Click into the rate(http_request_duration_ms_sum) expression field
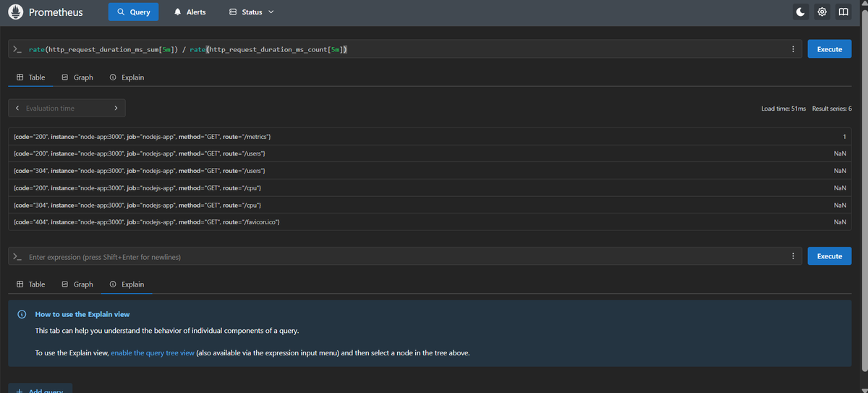This screenshot has width=868, height=393. pos(405,49)
